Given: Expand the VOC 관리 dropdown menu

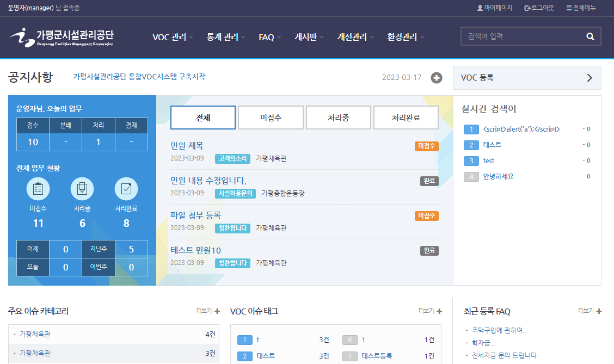Looking at the screenshot, I should [173, 37].
